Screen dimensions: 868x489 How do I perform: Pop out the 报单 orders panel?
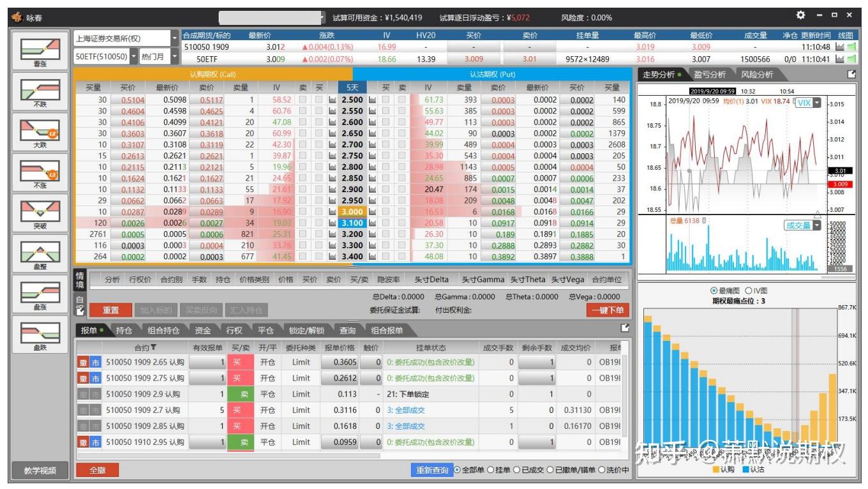tap(625, 328)
